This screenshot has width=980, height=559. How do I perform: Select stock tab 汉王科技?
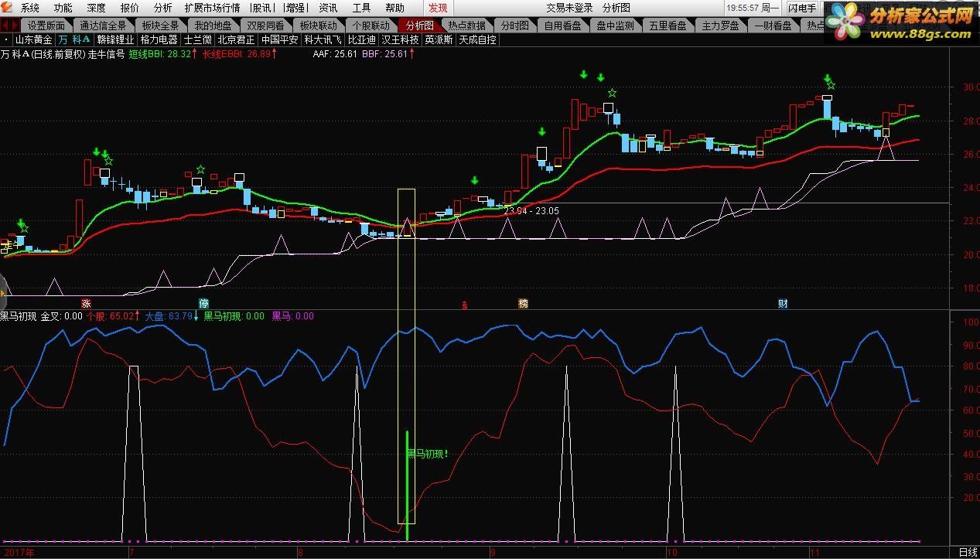(x=400, y=39)
